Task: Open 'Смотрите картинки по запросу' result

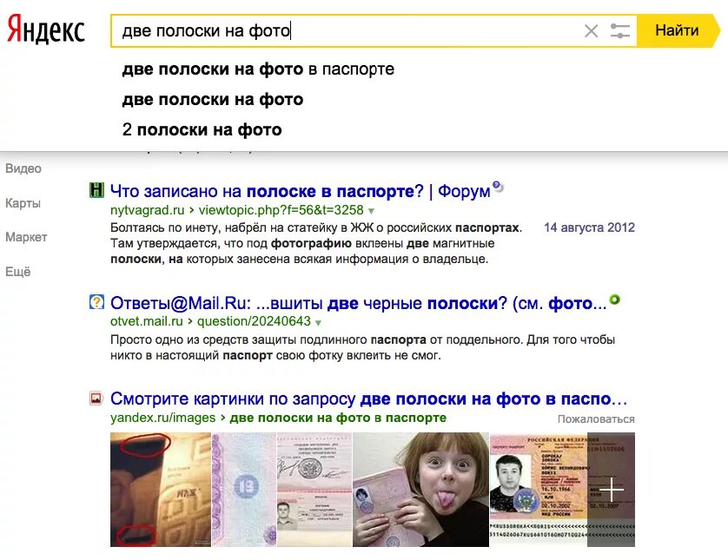Action: tap(368, 399)
